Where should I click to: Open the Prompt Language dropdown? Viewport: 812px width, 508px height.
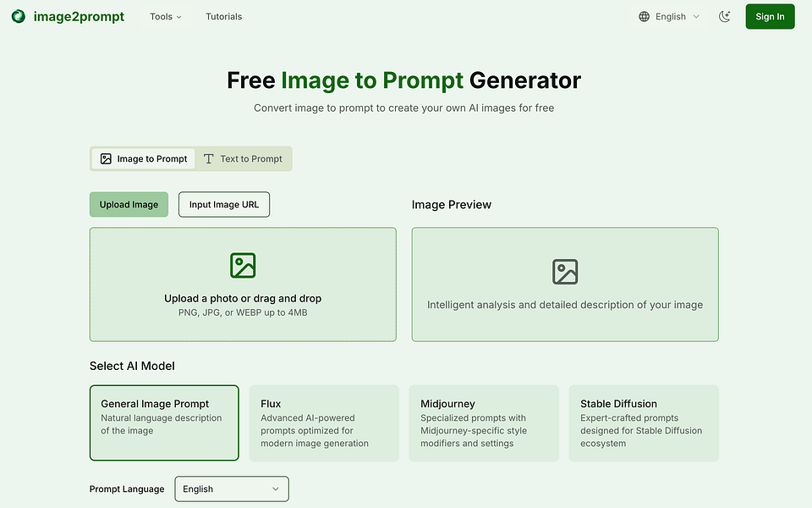pos(232,489)
